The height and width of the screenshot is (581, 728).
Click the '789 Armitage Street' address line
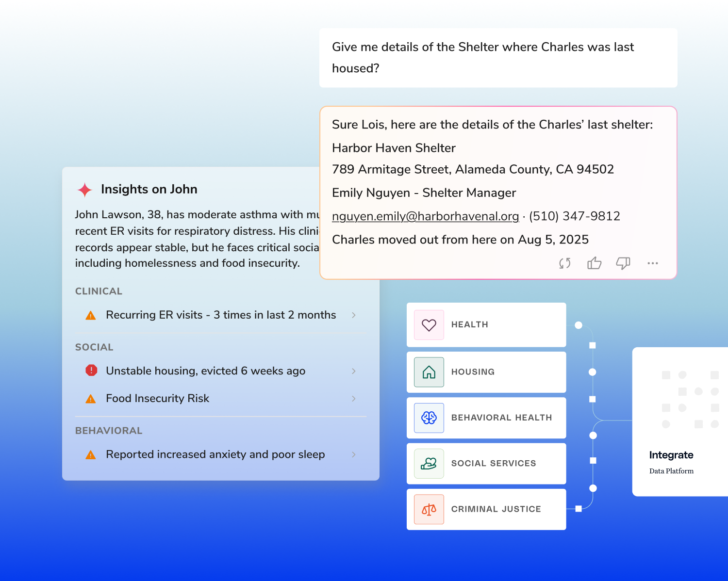[x=473, y=169]
